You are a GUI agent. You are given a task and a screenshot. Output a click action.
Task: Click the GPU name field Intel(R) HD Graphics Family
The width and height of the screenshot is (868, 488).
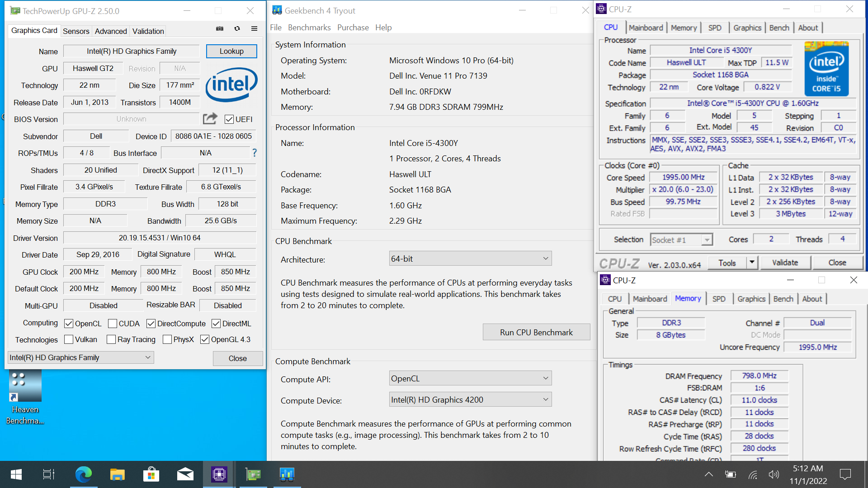[131, 51]
